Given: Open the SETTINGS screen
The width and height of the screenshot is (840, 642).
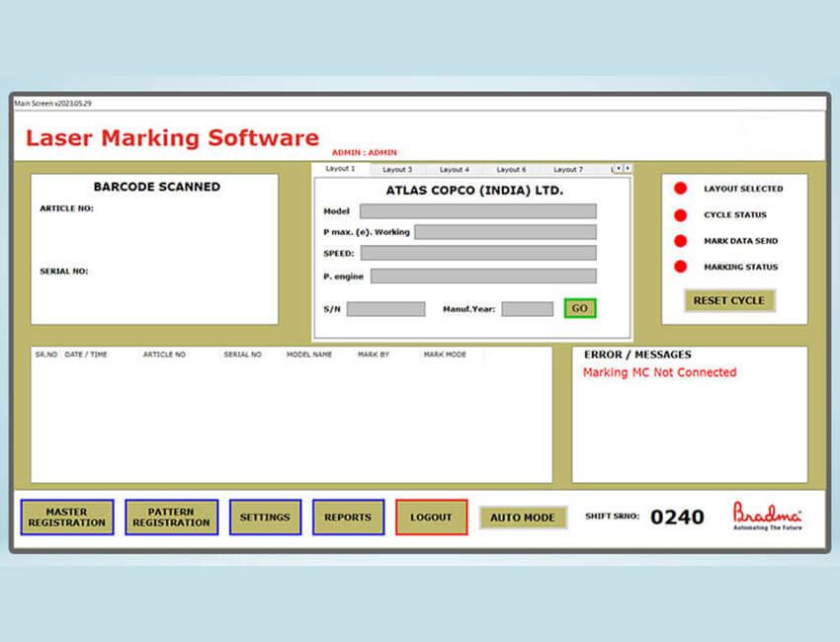Looking at the screenshot, I should tap(265, 517).
